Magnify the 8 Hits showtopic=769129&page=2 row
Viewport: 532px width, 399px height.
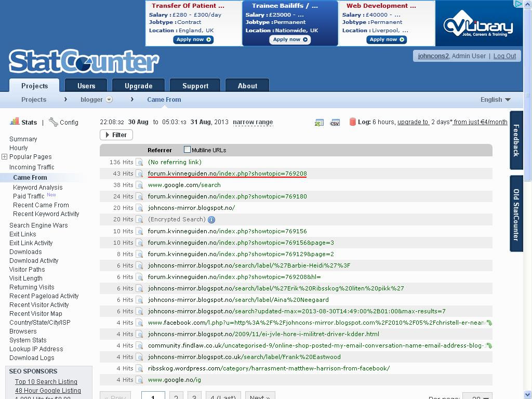pyautogui.click(x=139, y=254)
